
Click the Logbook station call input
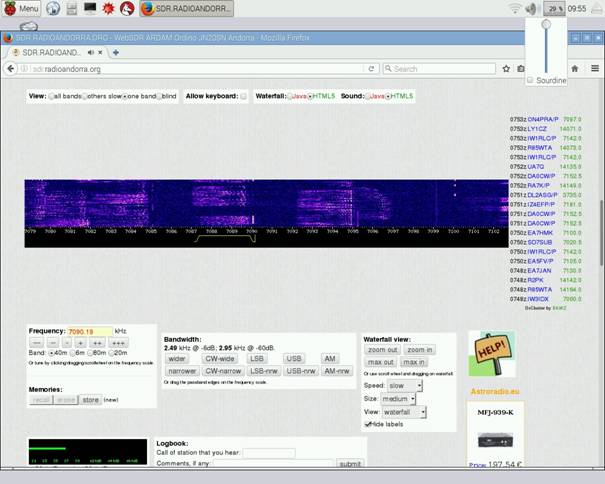(x=269, y=453)
